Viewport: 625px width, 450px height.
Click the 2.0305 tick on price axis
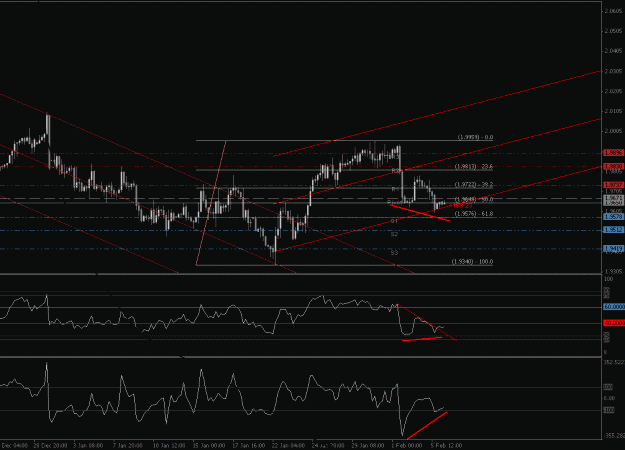[613, 71]
